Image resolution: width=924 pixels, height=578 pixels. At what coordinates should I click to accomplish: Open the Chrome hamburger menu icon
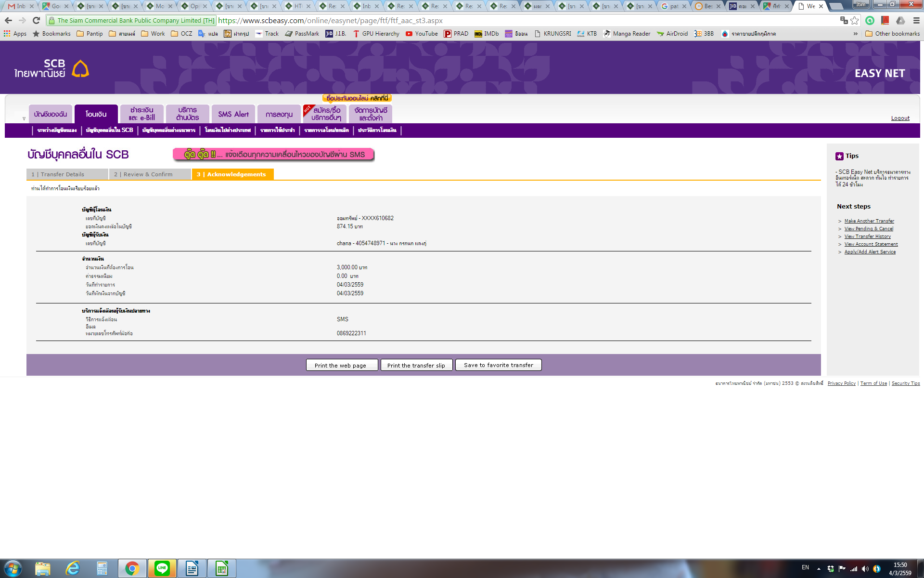[x=916, y=20]
